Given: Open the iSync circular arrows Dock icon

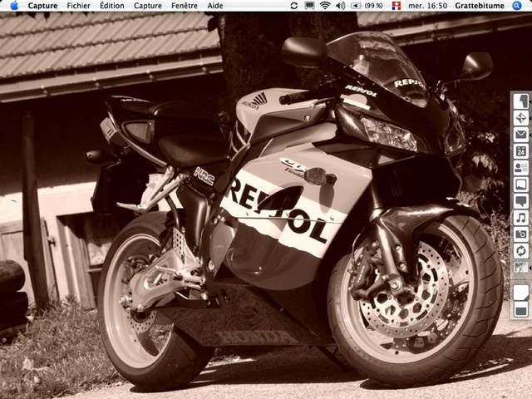Looking at the screenshot, I should pyautogui.click(x=521, y=251).
